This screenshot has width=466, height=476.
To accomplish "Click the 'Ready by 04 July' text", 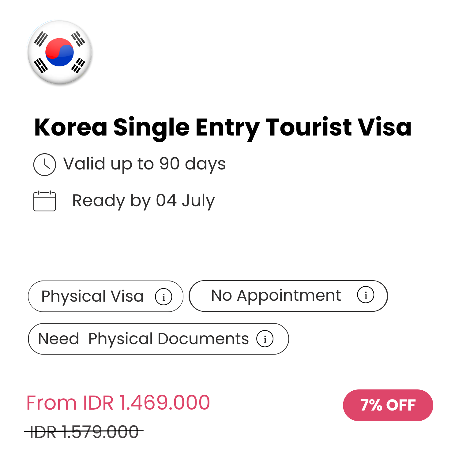I will [143, 201].
